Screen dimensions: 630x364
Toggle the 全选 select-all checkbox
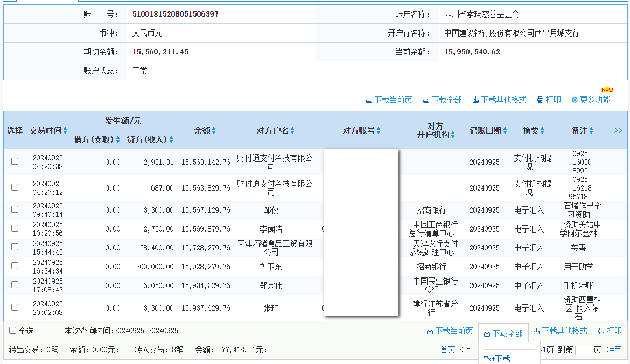[13, 331]
